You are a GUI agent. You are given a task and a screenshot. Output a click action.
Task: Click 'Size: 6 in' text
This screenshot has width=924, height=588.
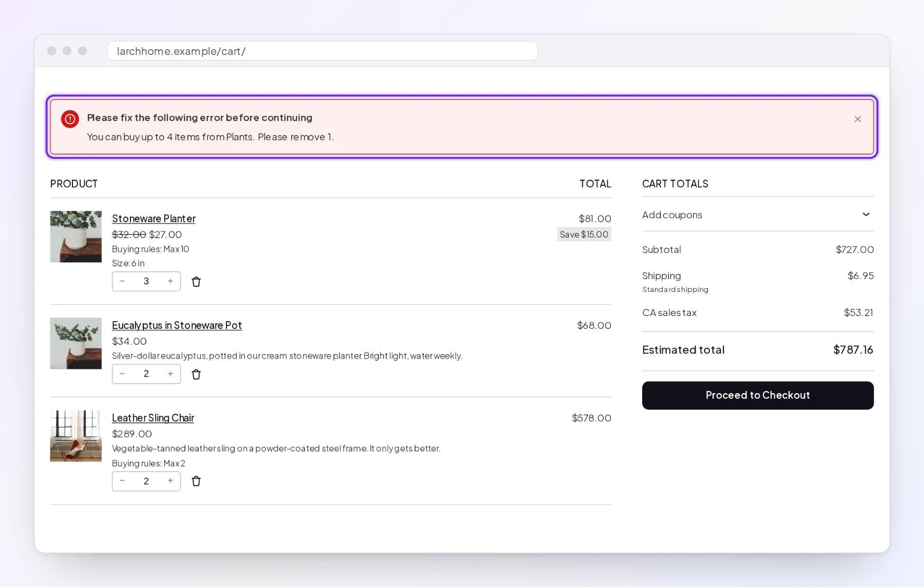(128, 263)
